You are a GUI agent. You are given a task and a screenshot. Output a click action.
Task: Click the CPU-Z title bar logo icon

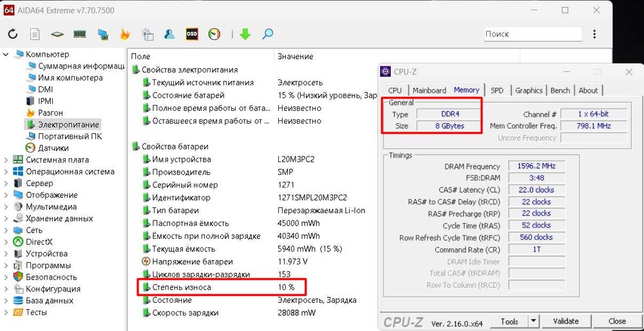tap(386, 72)
